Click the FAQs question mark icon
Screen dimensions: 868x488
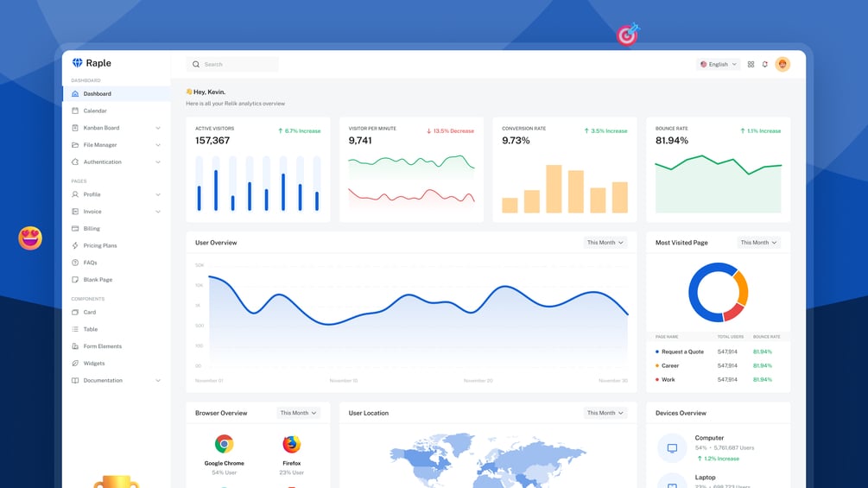(75, 263)
